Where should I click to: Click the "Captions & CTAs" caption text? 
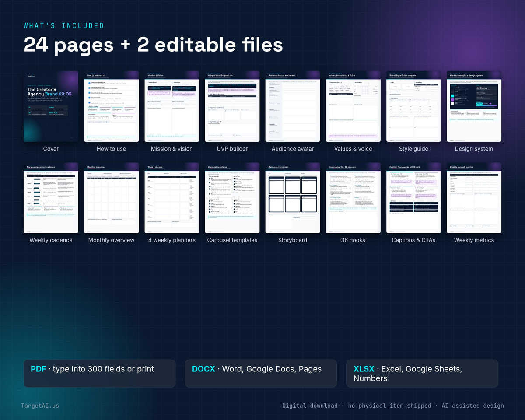coord(413,240)
